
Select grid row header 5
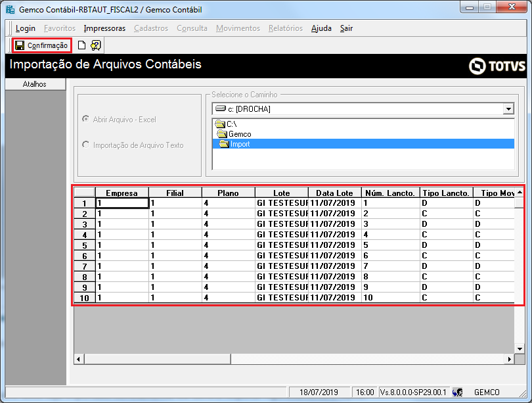tap(85, 245)
